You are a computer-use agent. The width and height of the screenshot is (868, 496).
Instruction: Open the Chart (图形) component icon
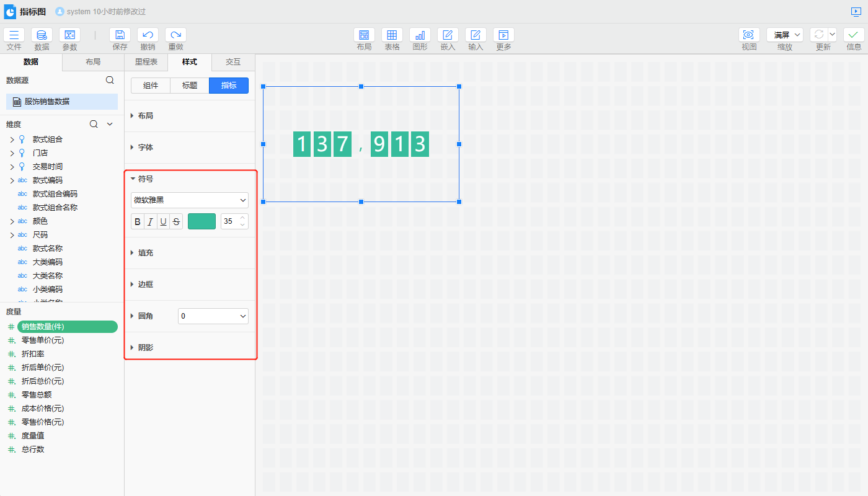coord(420,35)
